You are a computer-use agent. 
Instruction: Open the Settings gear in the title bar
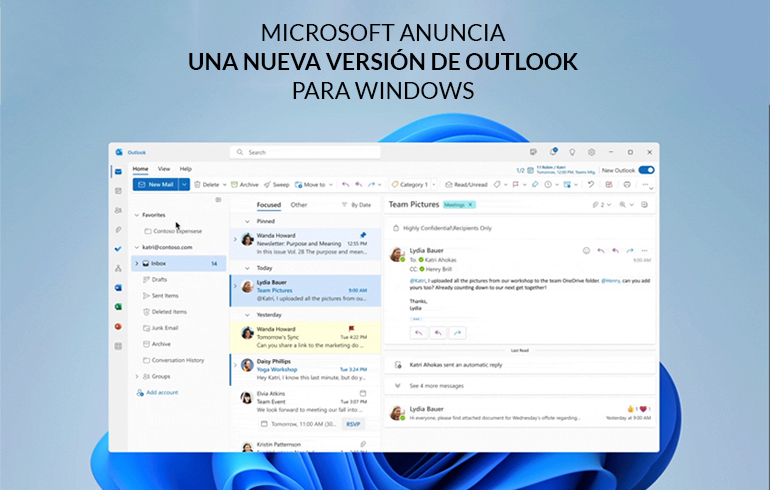(x=592, y=152)
